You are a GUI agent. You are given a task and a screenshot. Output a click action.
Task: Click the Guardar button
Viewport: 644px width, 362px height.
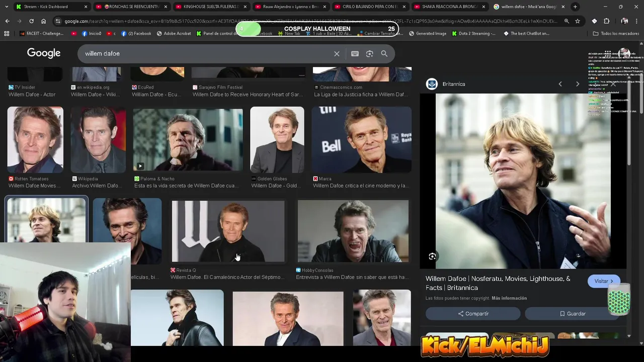572,314
